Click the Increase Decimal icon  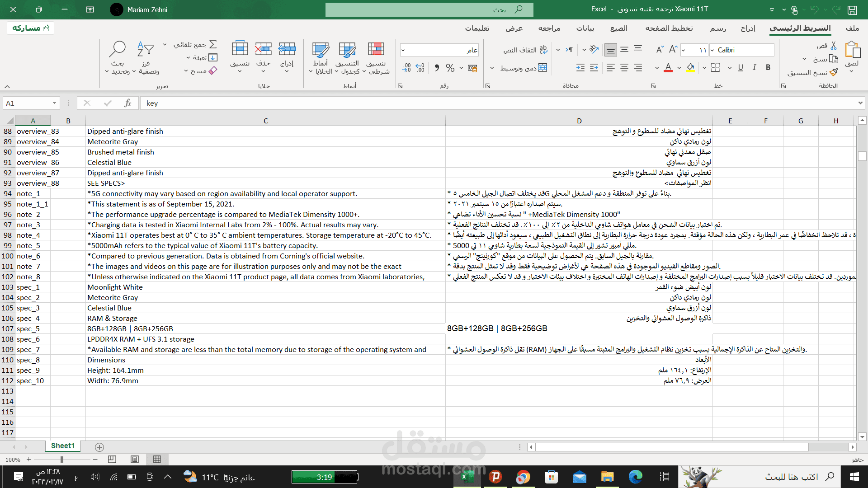tap(420, 68)
